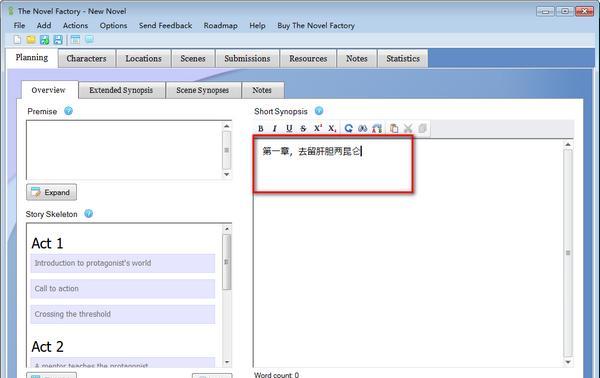Open the File menu
Viewport: 600px width, 378px height.
[19, 26]
